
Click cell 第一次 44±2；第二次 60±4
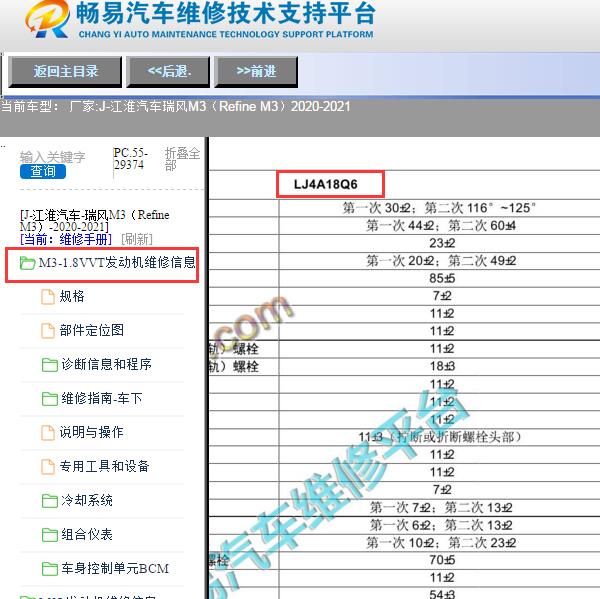point(441,226)
